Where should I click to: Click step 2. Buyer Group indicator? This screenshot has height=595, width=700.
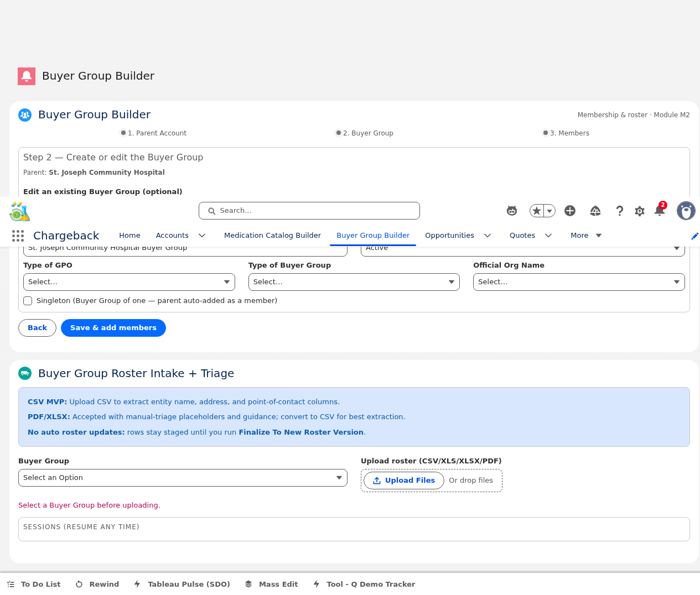tap(365, 133)
